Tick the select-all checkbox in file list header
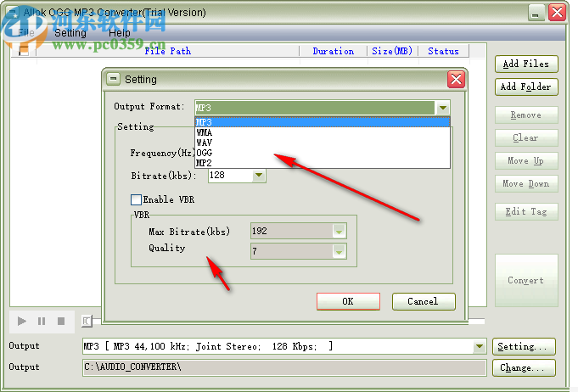This screenshot has height=392, width=578. 24,51
